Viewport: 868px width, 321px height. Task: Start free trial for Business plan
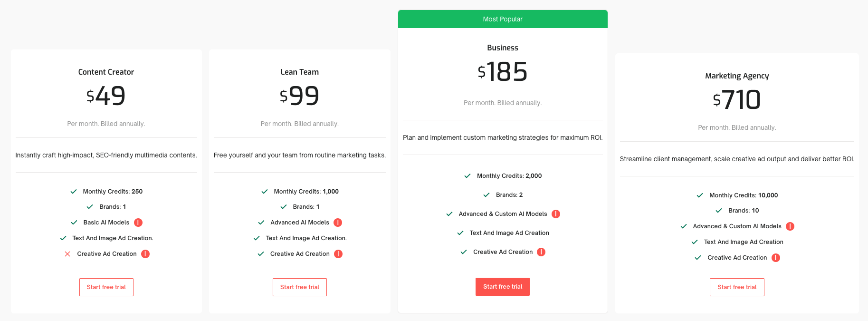coord(502,286)
